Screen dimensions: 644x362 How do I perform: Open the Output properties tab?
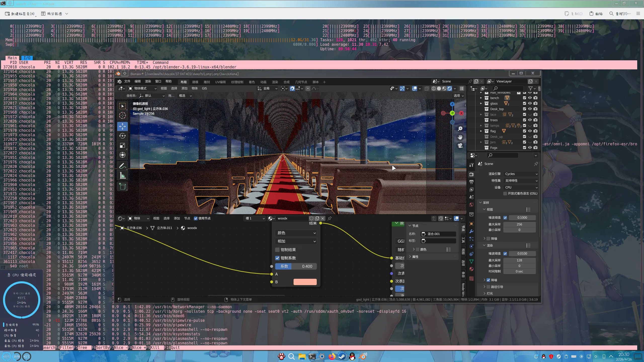pyautogui.click(x=471, y=182)
